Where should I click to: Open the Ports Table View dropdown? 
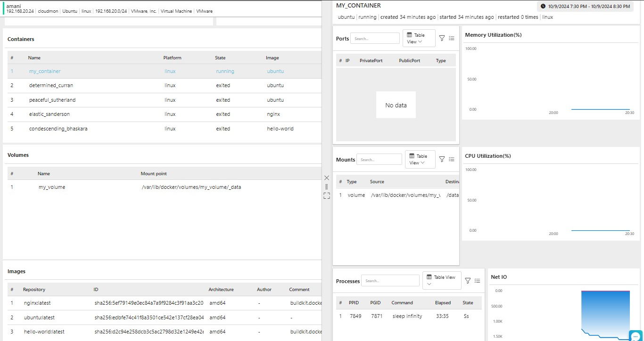pyautogui.click(x=419, y=39)
